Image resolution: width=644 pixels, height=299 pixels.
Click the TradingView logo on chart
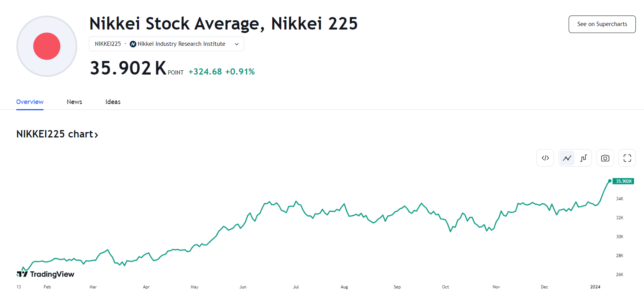(x=45, y=274)
